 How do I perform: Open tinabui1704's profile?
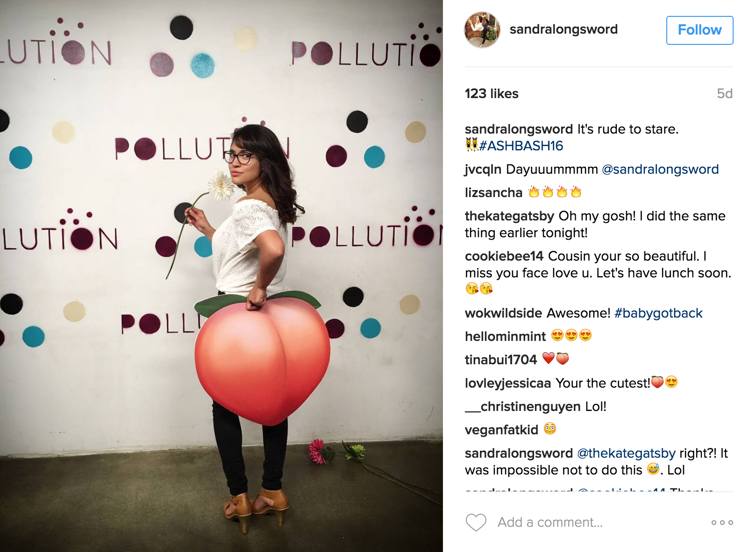tap(501, 360)
